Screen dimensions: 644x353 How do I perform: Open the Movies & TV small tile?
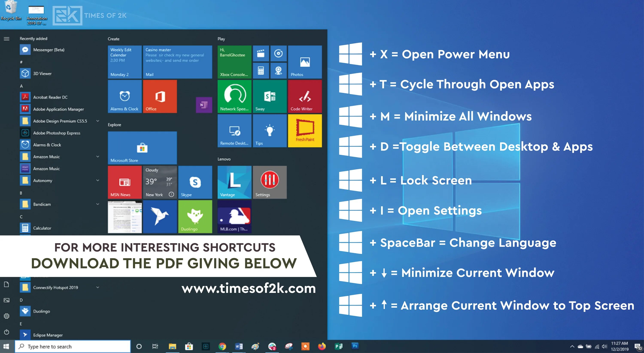tap(261, 53)
